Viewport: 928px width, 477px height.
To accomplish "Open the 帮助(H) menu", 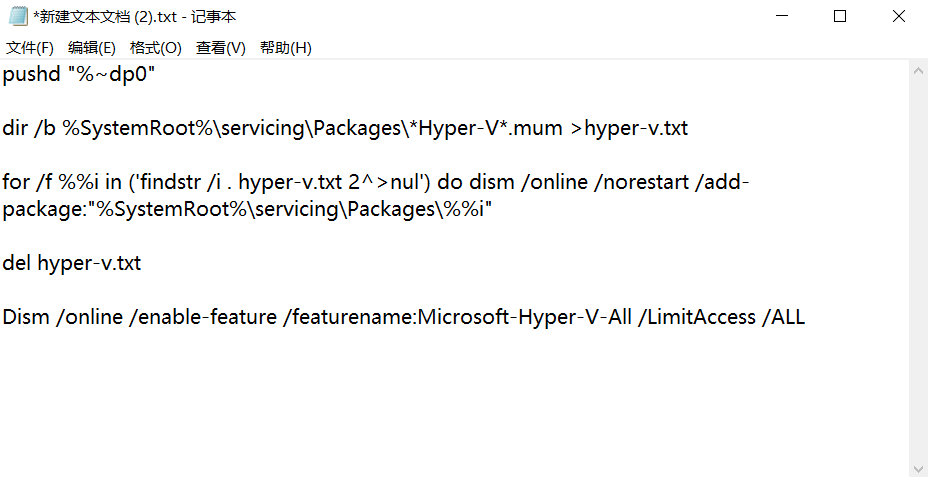I will click(286, 48).
